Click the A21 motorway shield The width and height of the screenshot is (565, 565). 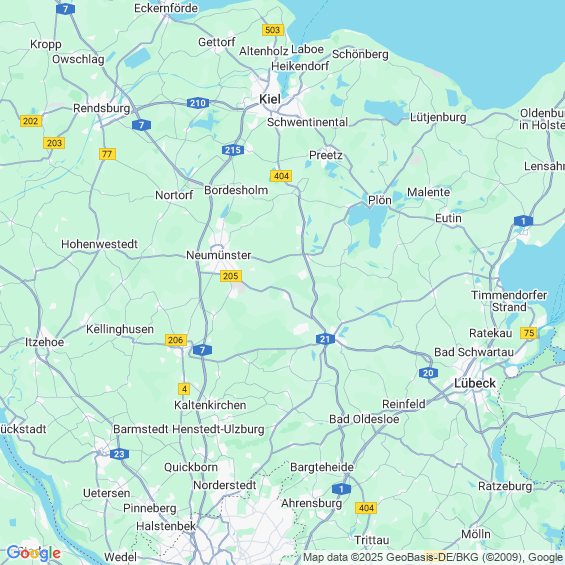[x=325, y=339]
